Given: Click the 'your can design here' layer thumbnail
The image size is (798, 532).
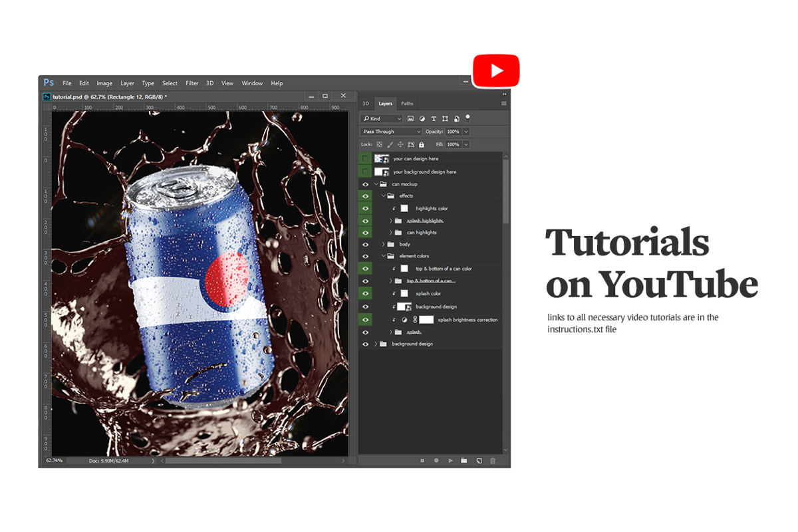Looking at the screenshot, I should click(382, 159).
